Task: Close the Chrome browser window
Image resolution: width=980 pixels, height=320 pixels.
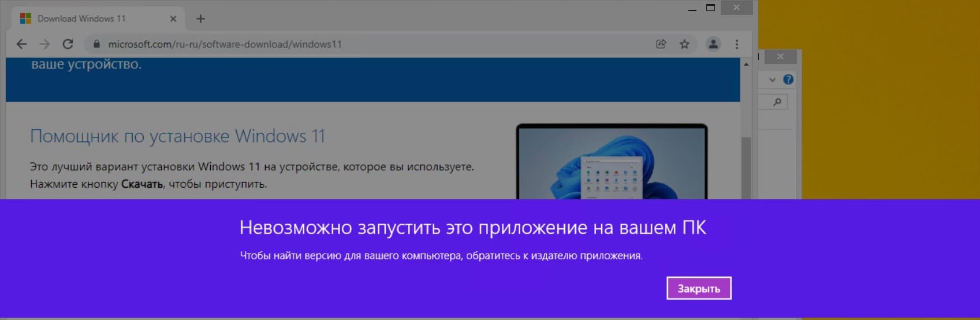Action: 736,8
